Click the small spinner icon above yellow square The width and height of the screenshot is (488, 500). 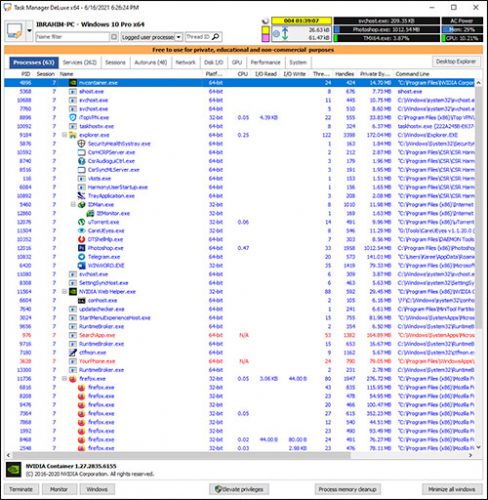[265, 21]
